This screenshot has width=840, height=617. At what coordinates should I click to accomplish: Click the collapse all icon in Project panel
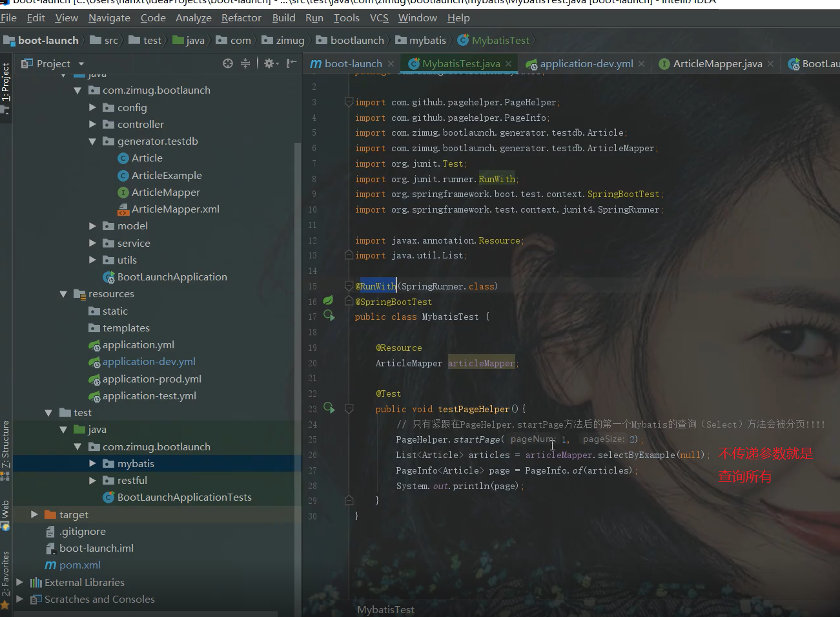coord(245,63)
